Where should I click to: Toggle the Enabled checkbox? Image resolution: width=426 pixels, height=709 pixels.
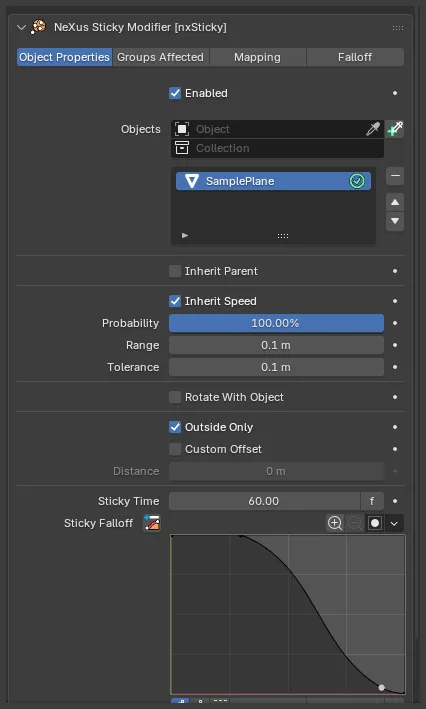(175, 93)
